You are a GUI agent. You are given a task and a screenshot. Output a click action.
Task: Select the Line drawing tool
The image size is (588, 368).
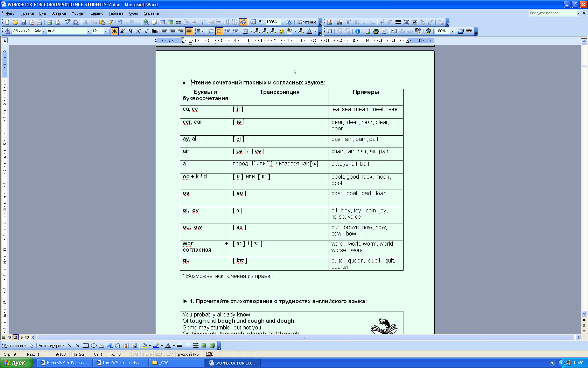pyautogui.click(x=69, y=346)
